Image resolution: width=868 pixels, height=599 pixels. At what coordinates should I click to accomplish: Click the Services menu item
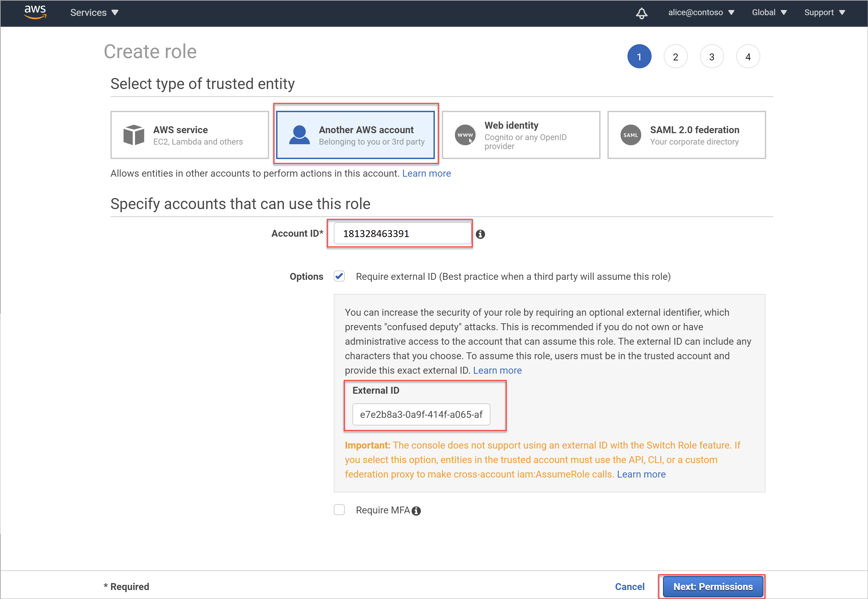coord(92,12)
